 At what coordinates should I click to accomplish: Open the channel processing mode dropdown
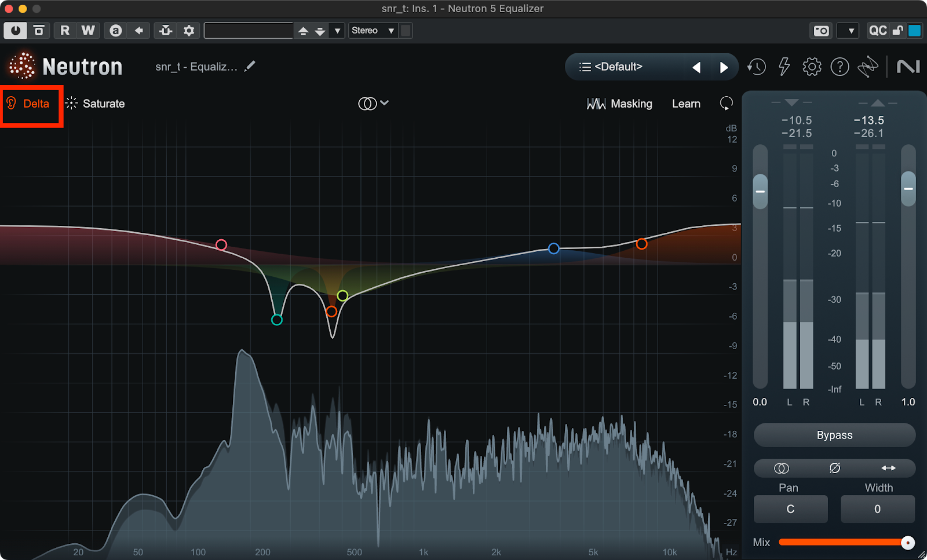[x=373, y=104]
